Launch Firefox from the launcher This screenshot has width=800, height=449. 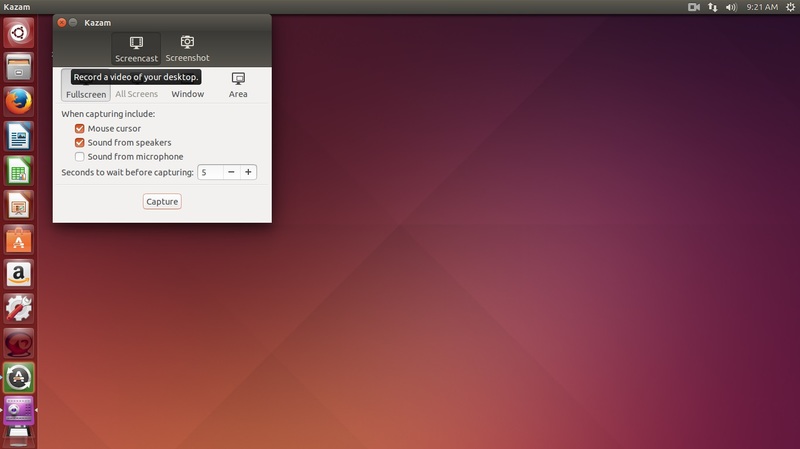pos(19,102)
